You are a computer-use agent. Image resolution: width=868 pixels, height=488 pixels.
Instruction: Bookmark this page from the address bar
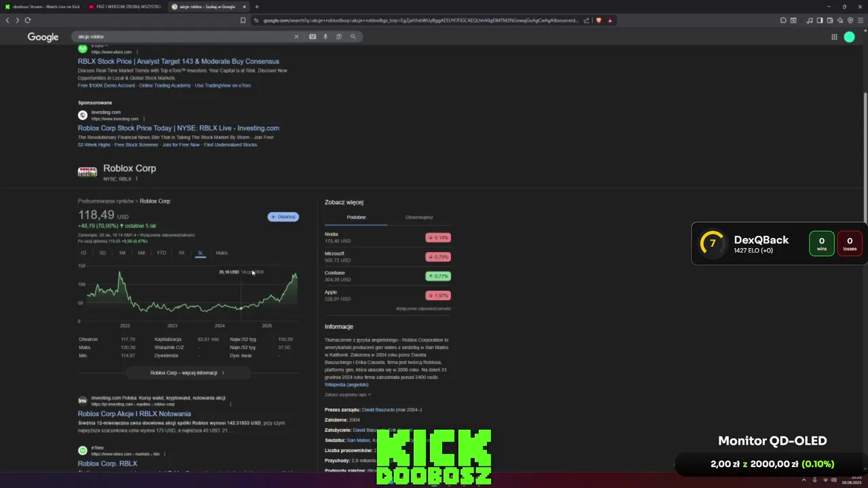click(x=243, y=20)
